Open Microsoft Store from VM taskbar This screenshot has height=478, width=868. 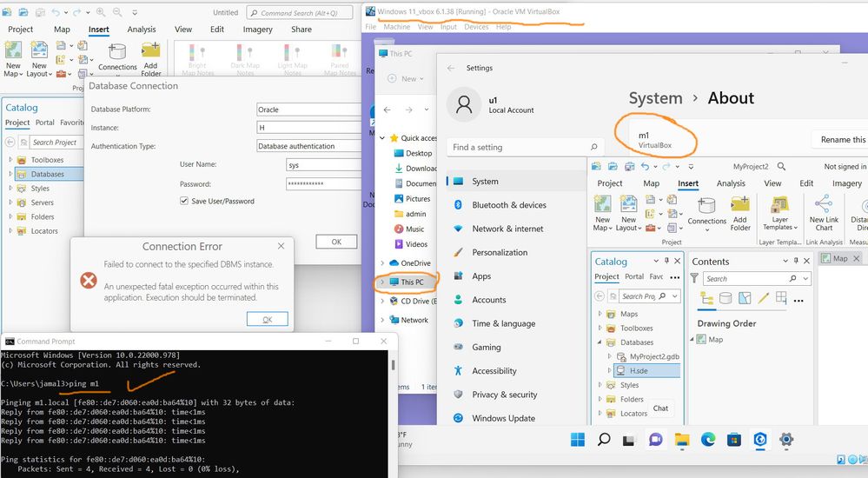click(x=734, y=440)
